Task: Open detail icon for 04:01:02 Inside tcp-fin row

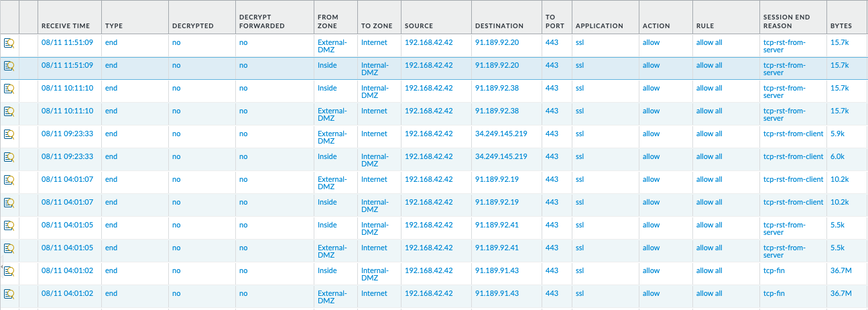Action: pyautogui.click(x=9, y=271)
